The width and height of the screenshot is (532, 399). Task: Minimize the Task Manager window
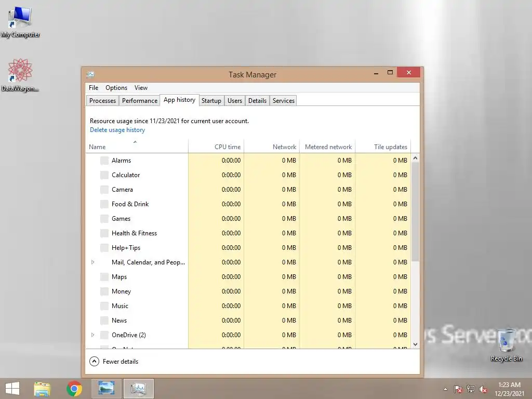(376, 73)
